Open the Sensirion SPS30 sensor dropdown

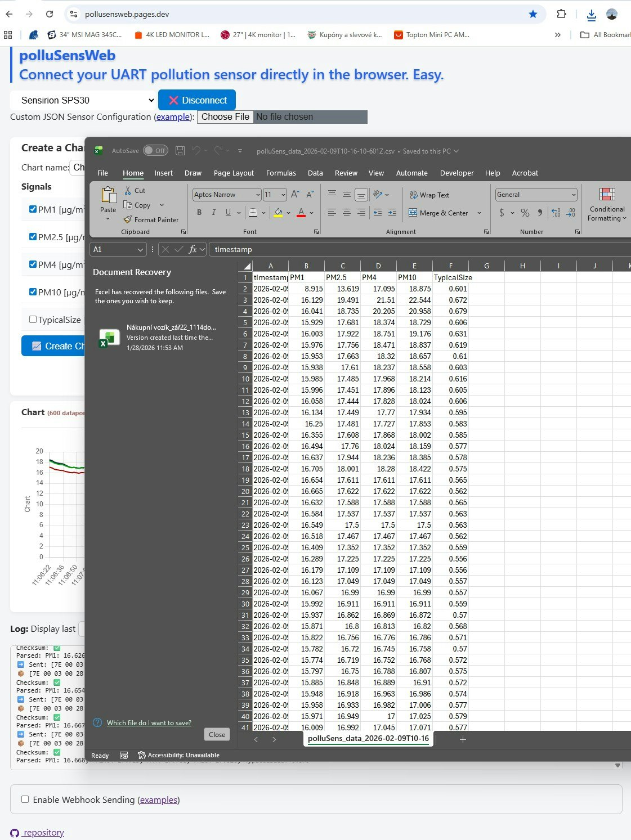coord(83,100)
